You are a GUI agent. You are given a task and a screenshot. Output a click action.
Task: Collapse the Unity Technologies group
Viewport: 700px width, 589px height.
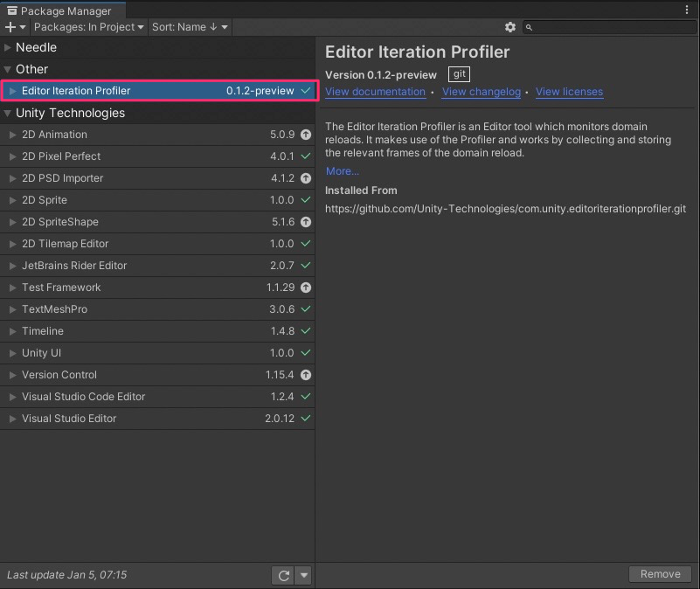point(8,113)
